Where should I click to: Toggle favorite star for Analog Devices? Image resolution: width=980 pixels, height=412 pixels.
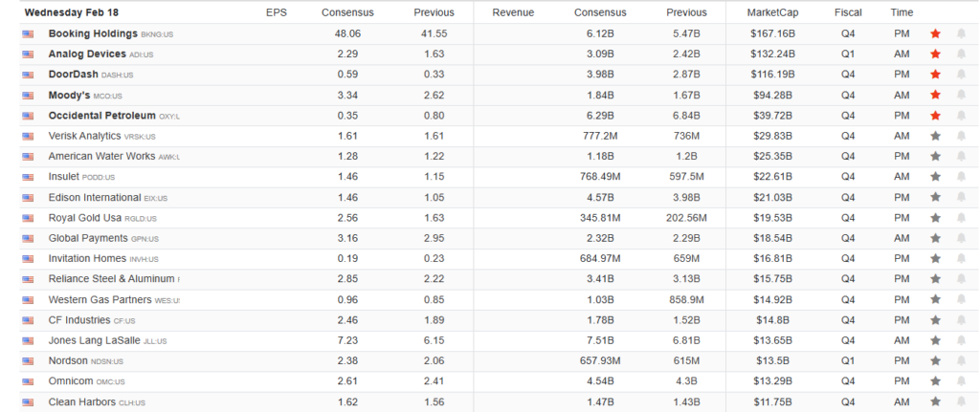[x=935, y=54]
